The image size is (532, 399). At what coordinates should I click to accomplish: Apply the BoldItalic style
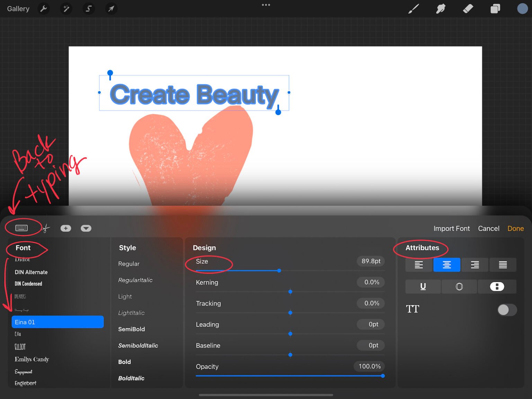131,378
